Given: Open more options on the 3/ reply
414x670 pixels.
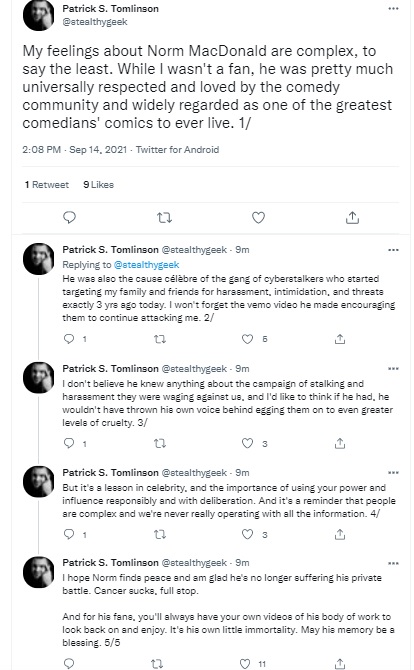Looking at the screenshot, I should [393, 368].
